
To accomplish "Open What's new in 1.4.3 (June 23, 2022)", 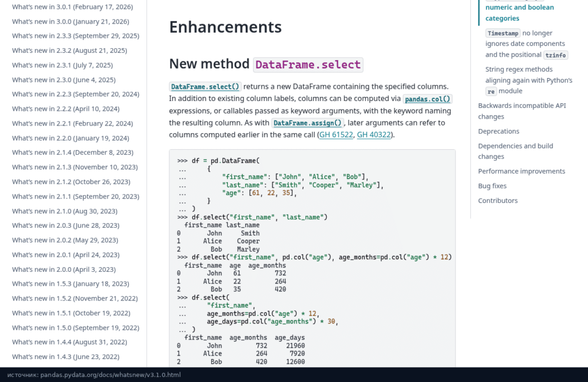I will coord(65,357).
